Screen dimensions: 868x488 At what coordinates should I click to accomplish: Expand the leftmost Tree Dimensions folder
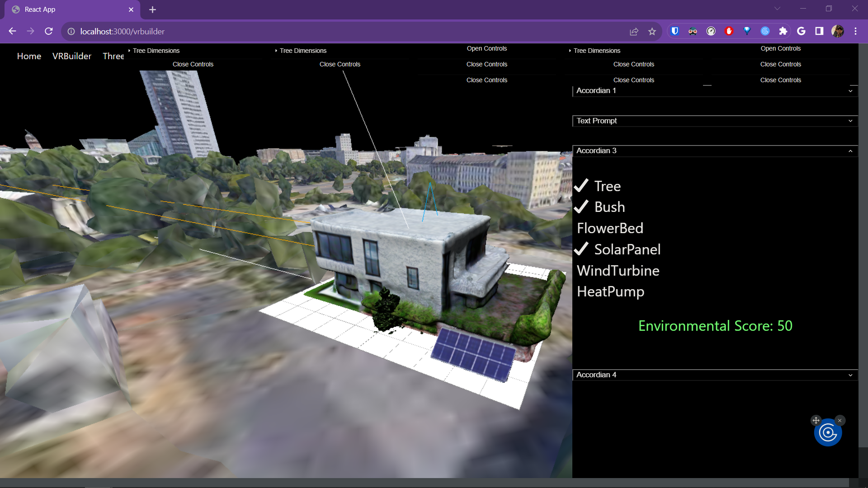[156, 51]
